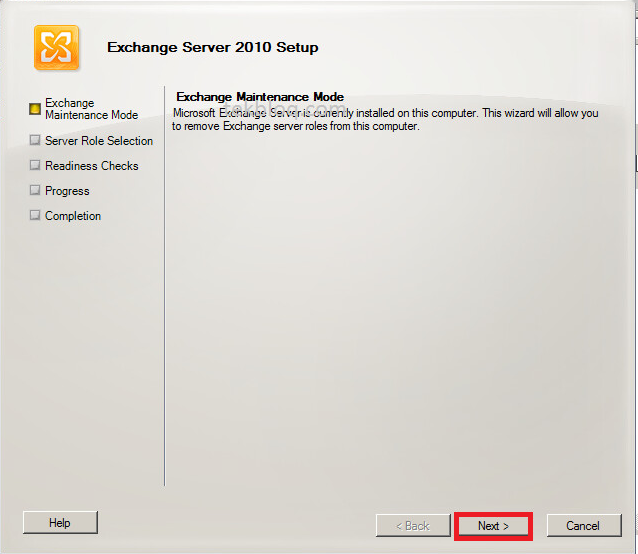The width and height of the screenshot is (638, 554).
Task: Open Help for the setup wizard
Action: click(60, 523)
